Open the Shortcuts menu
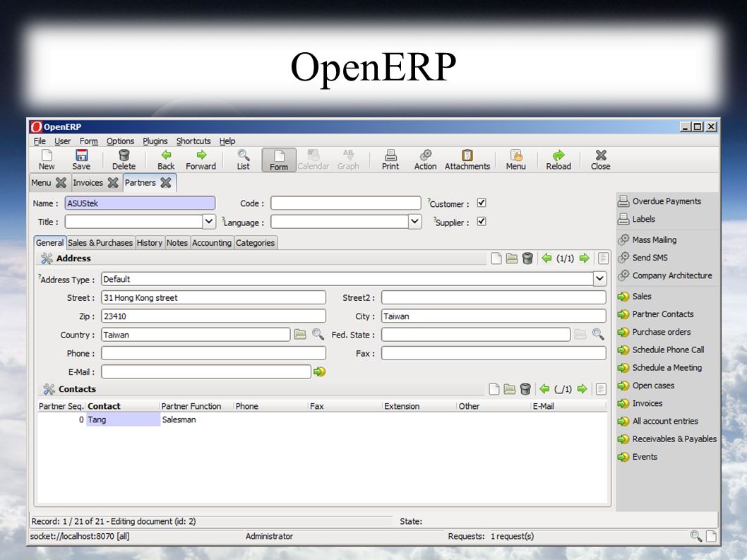Viewport: 747px width, 560px height. [193, 141]
